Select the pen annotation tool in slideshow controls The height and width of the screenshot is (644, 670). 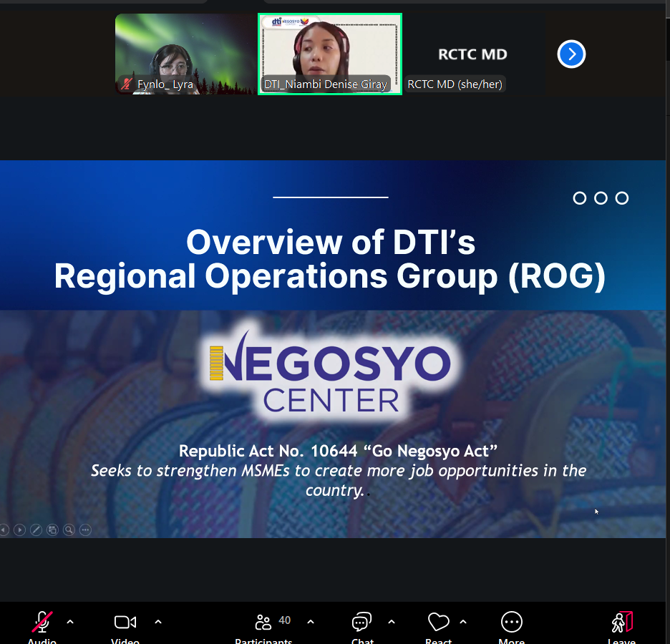coord(37,530)
